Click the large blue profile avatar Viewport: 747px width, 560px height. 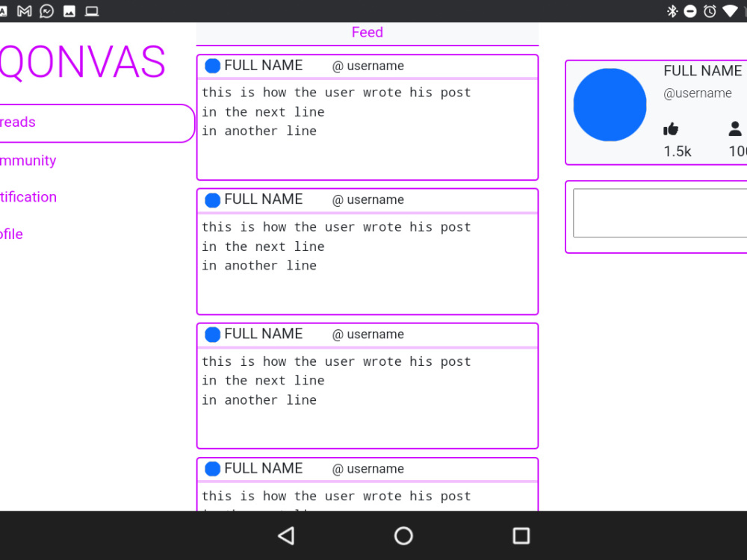pyautogui.click(x=610, y=105)
